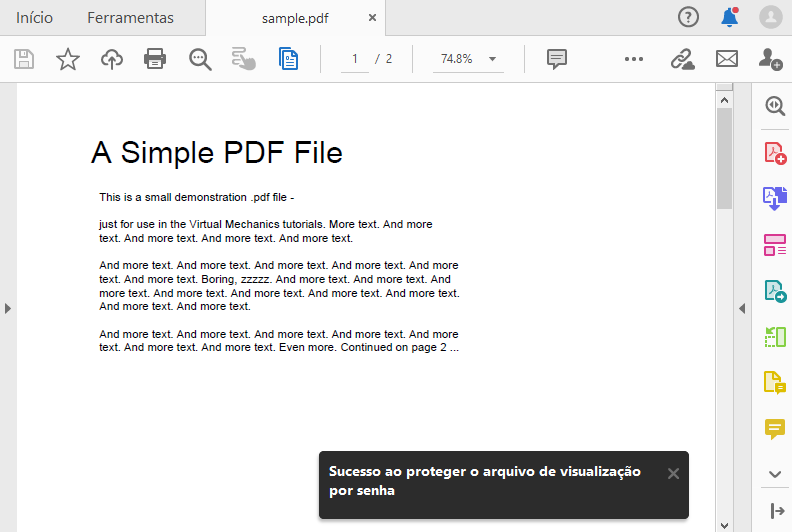The image size is (792, 532).
Task: Add a comment with the speech bubble toolbar icon
Action: (557, 59)
